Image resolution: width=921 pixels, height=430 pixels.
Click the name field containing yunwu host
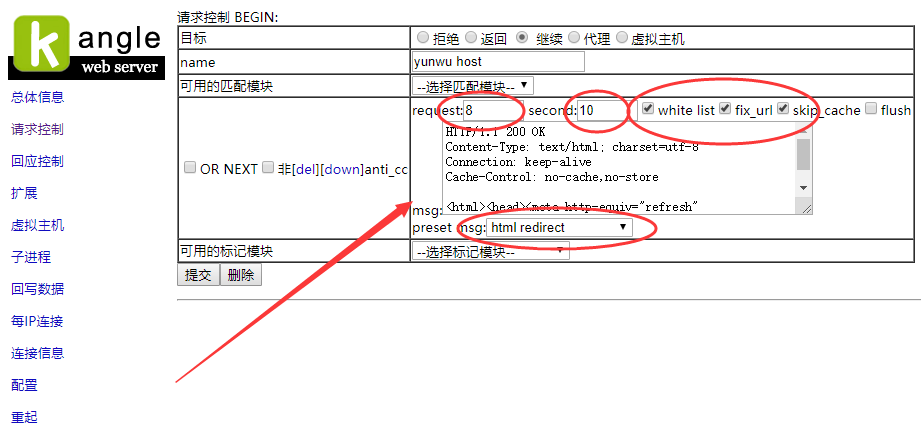coord(498,62)
